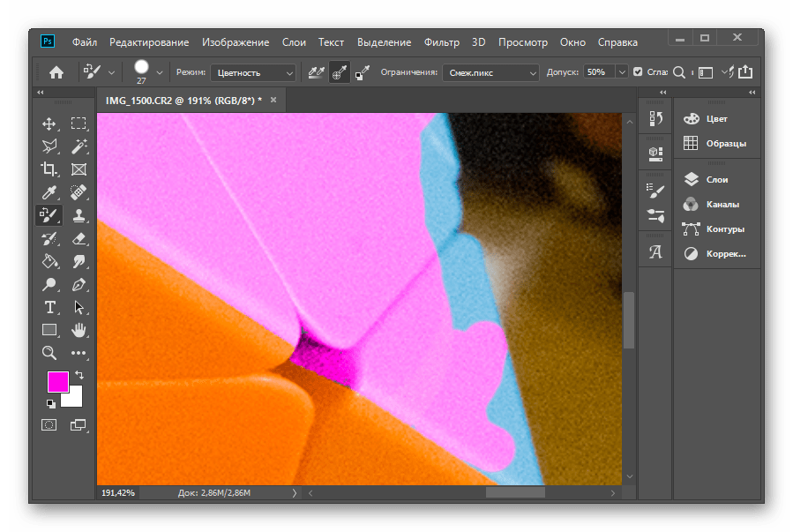
Task: Open the Допуск tolerance slider arrow
Action: (622, 72)
